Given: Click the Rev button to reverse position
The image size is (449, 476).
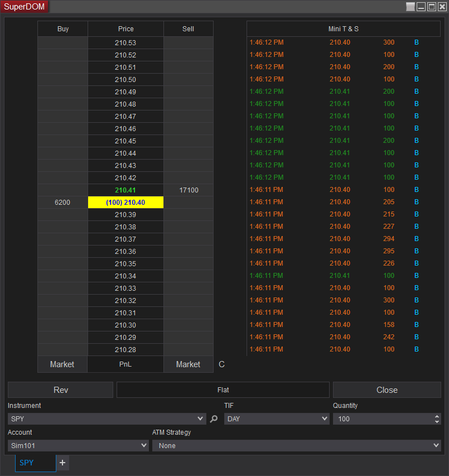Looking at the screenshot, I should (x=60, y=390).
